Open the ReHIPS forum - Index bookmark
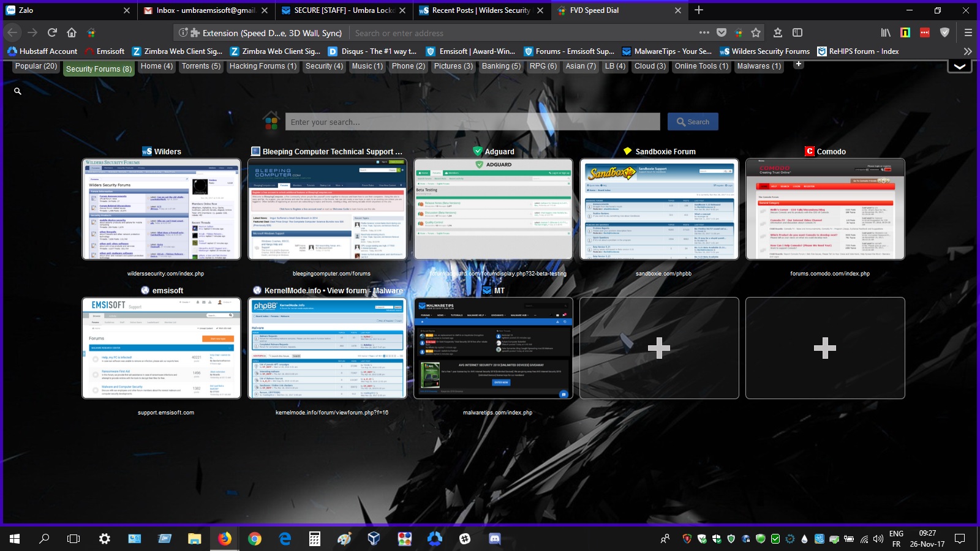 tap(858, 51)
